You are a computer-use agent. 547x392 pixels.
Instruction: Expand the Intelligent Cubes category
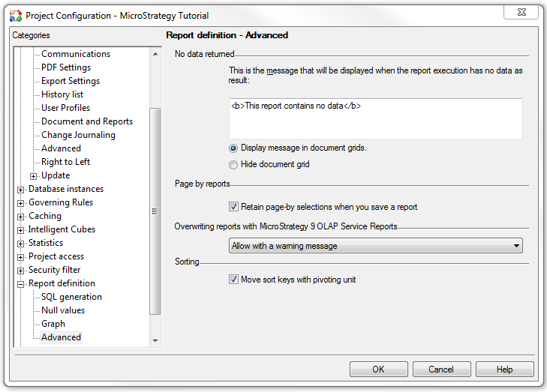coord(20,230)
